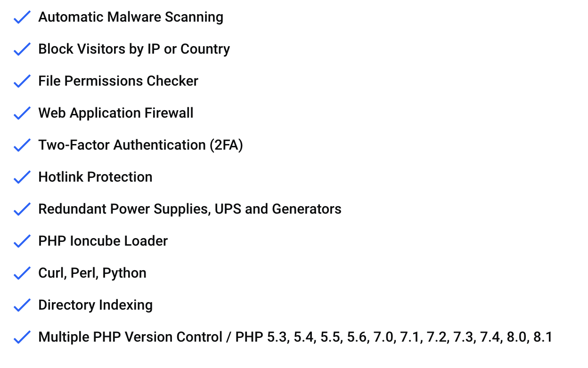Click the checkmark next to Hotlink Protection
The width and height of the screenshot is (588, 368).
(x=22, y=177)
